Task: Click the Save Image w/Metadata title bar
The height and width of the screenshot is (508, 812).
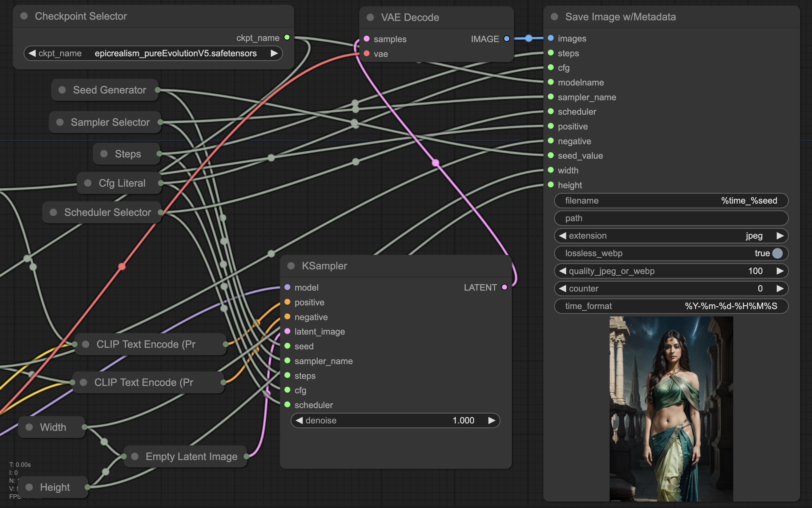Action: click(x=620, y=17)
